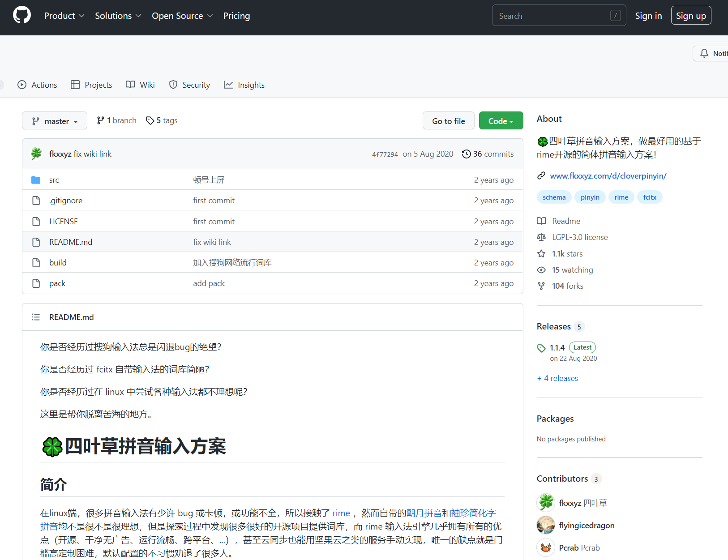Switch to the Projects tab
Image resolution: width=728 pixels, height=560 pixels.
point(91,85)
